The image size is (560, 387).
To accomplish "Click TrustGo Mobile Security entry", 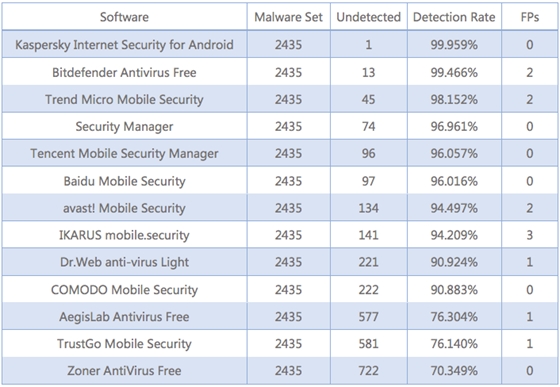I will [x=124, y=343].
